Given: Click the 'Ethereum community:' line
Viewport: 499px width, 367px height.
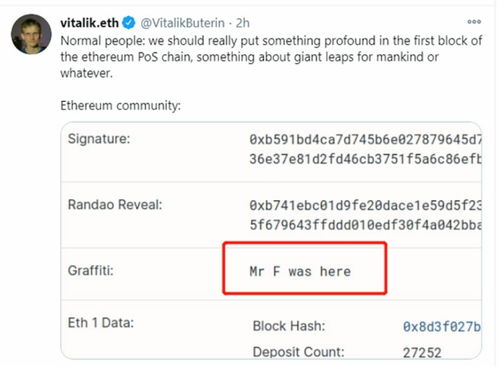Looking at the screenshot, I should 120,106.
